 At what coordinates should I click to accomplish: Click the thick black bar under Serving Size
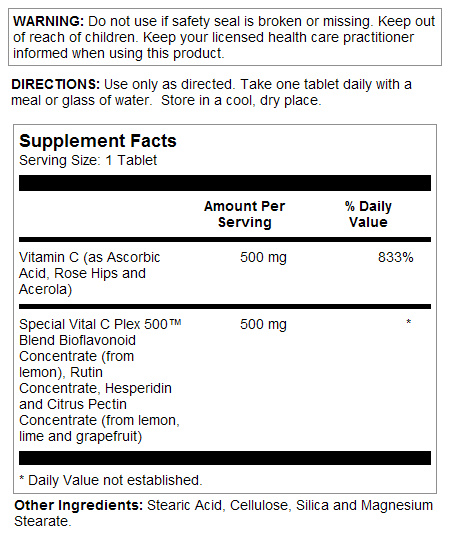coord(225,183)
